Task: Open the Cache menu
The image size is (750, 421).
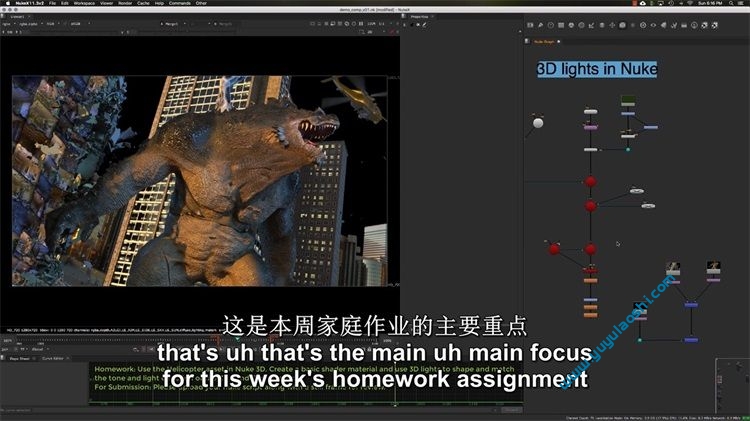Action: coord(143,3)
